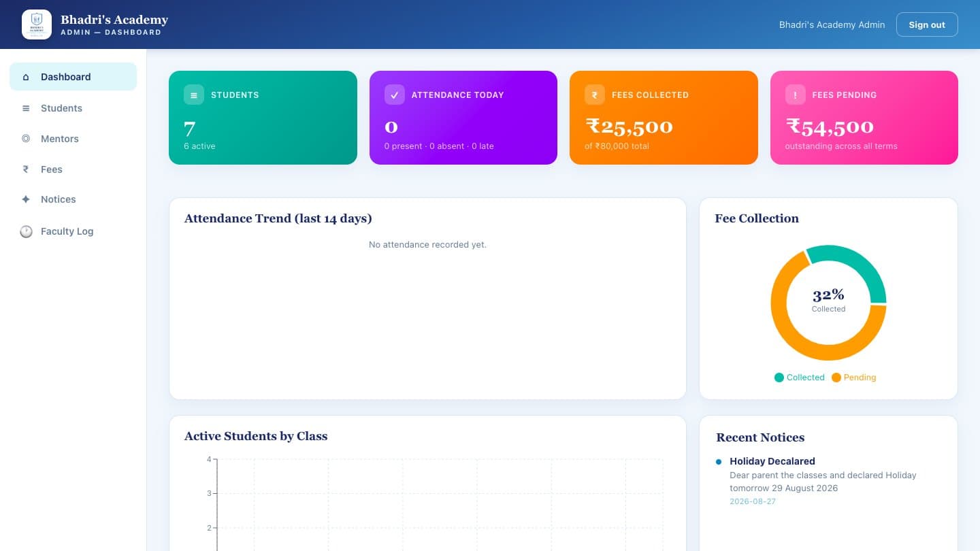Open the Mentors page
980x551 pixels.
click(73, 139)
